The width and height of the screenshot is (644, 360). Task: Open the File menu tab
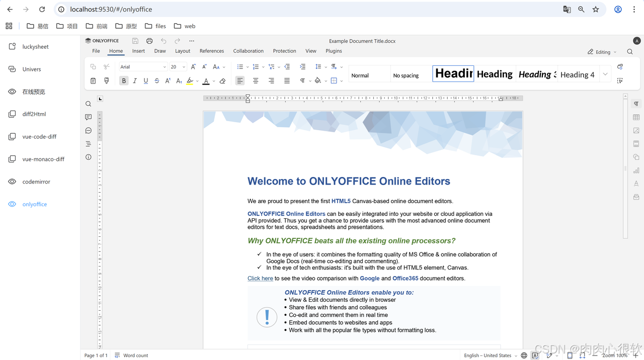coord(96,51)
